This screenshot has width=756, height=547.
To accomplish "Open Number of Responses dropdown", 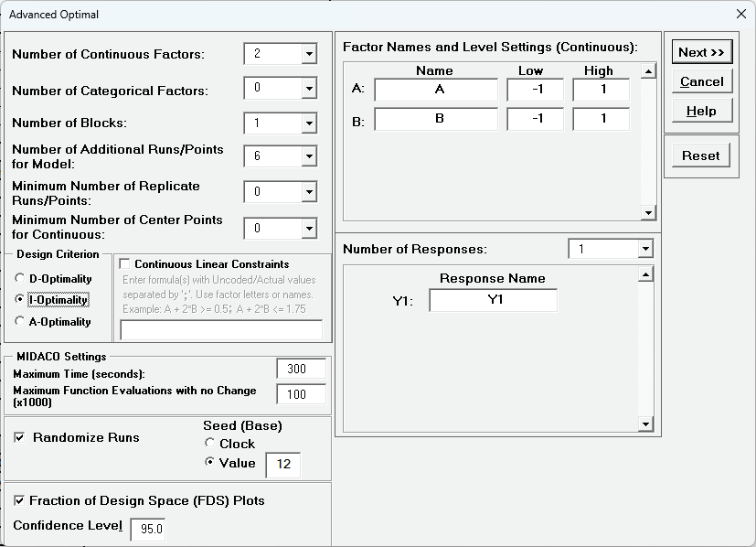I will (x=645, y=249).
